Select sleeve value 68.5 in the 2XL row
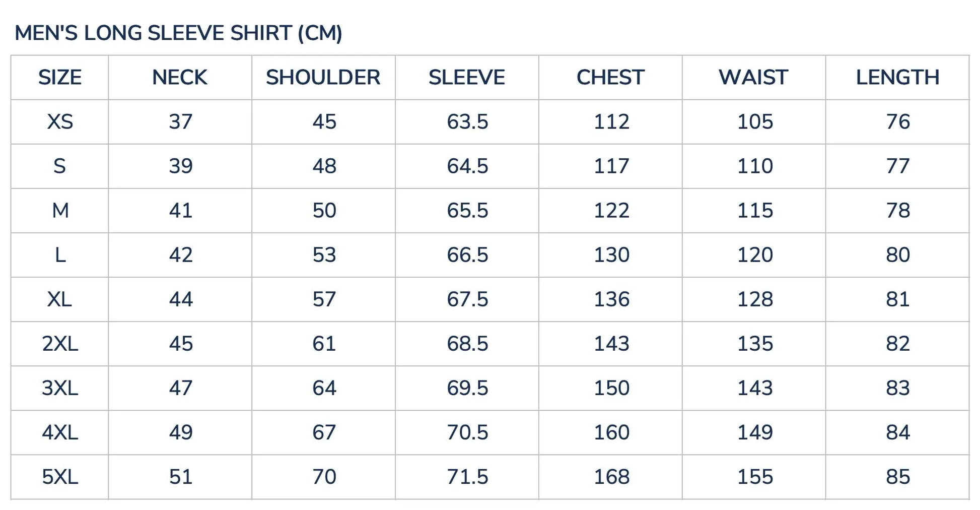 coord(467,344)
